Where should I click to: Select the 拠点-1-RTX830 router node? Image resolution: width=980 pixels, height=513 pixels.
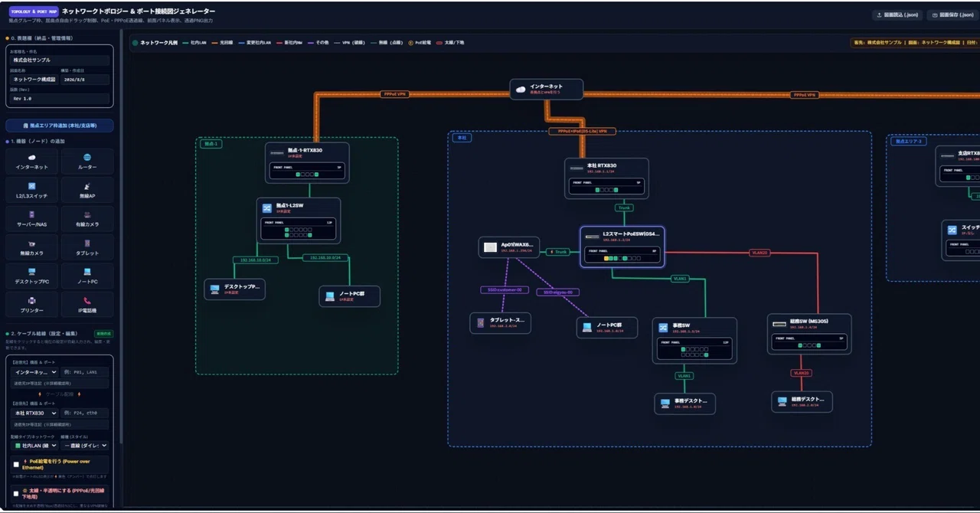[x=307, y=162]
